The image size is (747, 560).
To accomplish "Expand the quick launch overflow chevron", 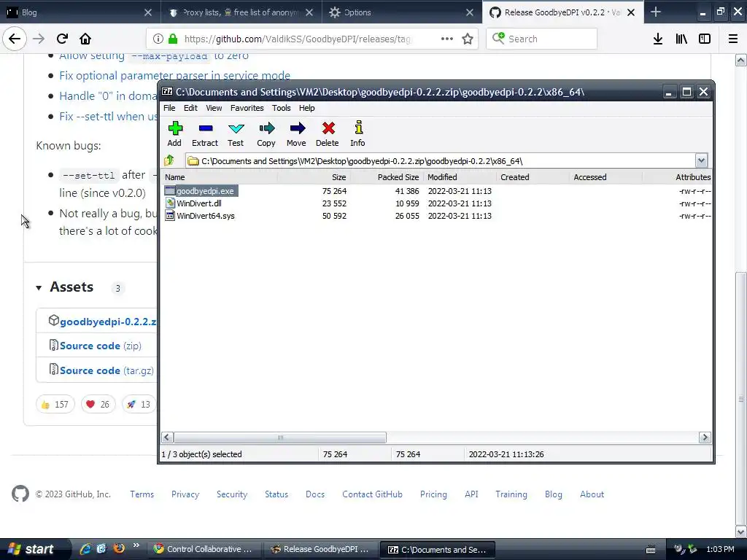I will [136, 545].
